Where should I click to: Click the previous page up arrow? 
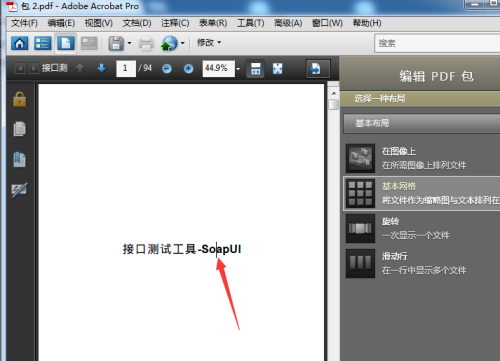79,68
